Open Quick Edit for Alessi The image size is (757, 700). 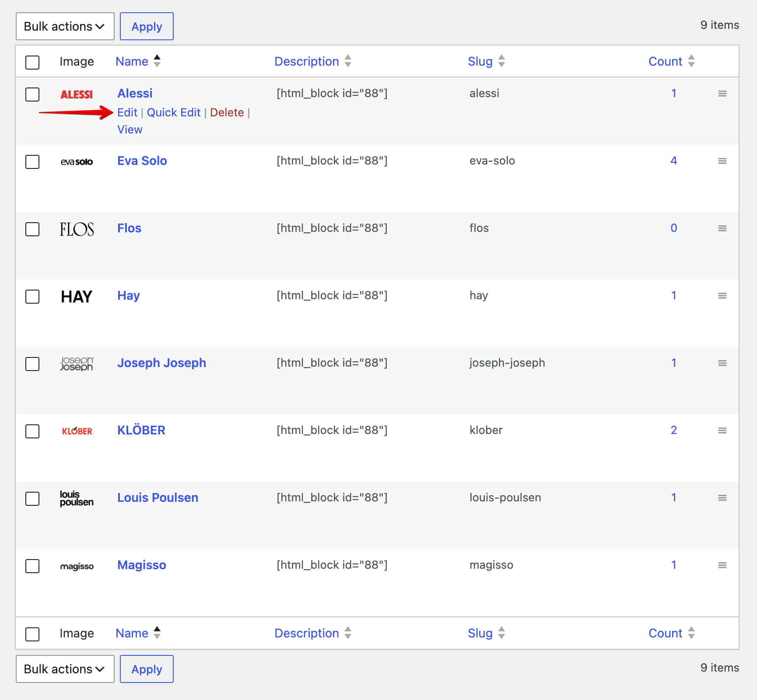174,112
